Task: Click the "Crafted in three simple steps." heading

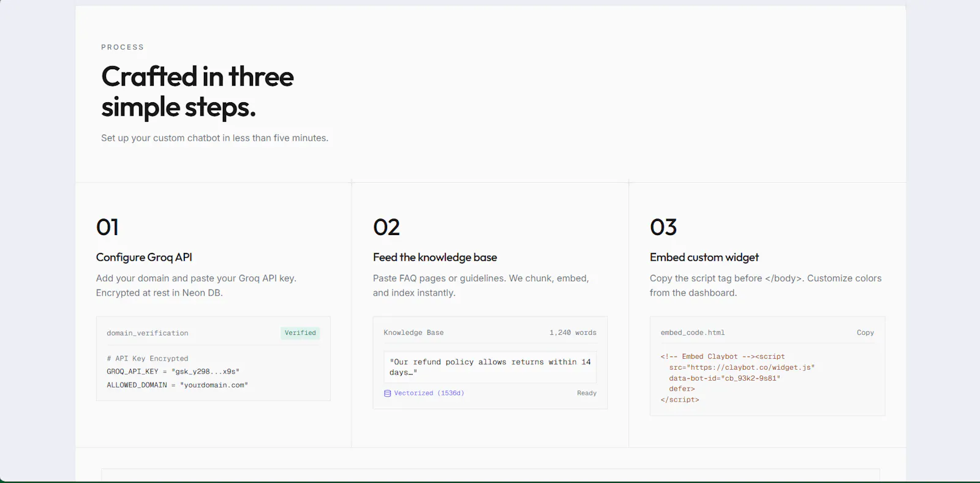Action: 197,92
